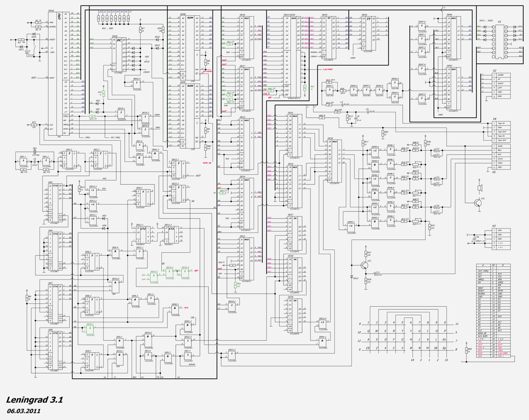Click the "W" key in keyboard matrix
Viewport: 529px width, 420px height.
(x=377, y=331)
